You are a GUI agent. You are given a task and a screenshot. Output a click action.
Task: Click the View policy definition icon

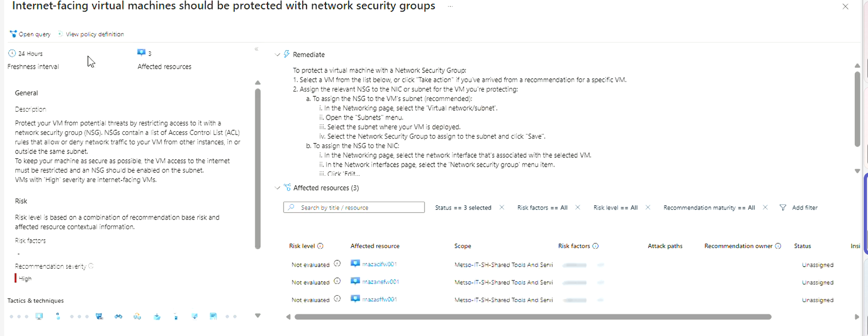tap(60, 34)
